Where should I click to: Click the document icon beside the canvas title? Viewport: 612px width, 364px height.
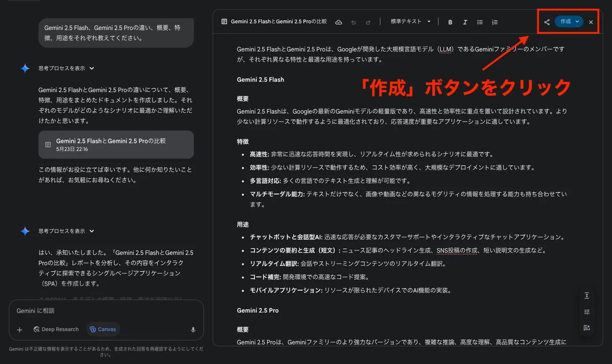[x=224, y=22]
